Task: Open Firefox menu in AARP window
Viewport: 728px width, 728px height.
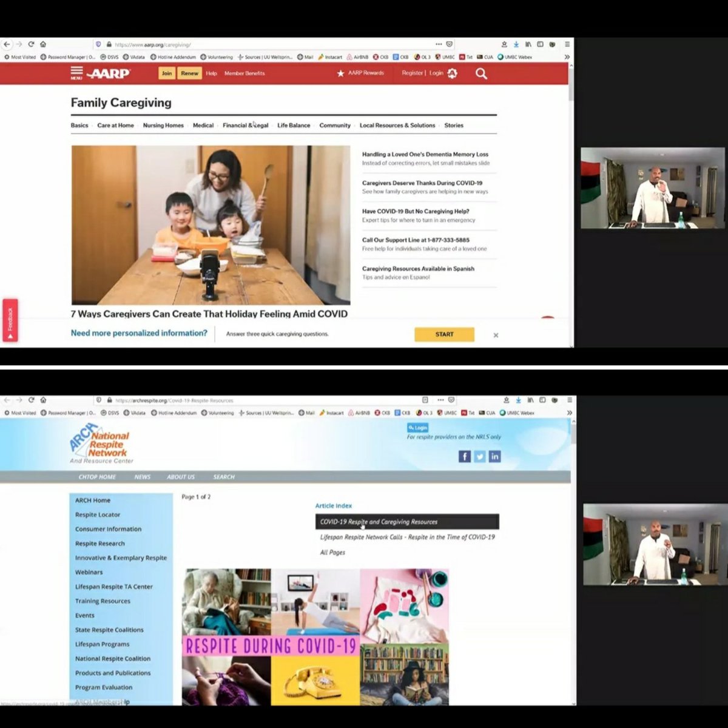Action: (567, 44)
